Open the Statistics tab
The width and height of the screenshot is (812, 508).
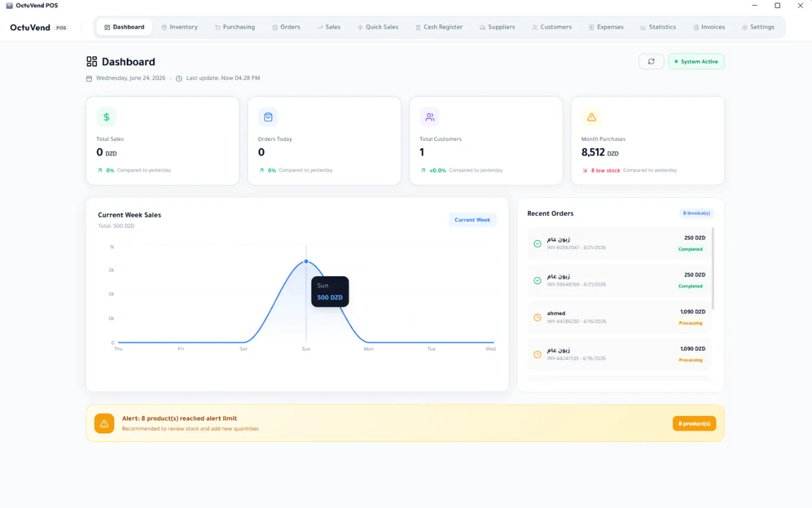tap(658, 27)
